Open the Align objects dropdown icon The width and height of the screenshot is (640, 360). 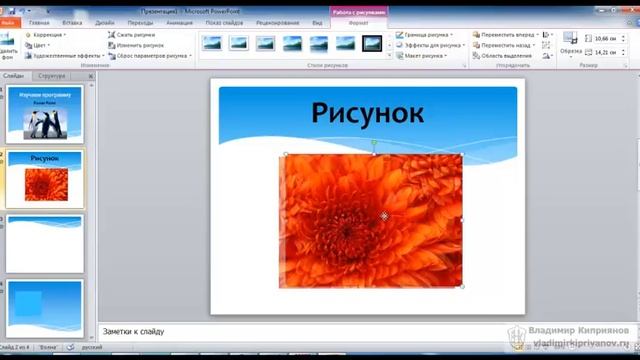coord(547,35)
